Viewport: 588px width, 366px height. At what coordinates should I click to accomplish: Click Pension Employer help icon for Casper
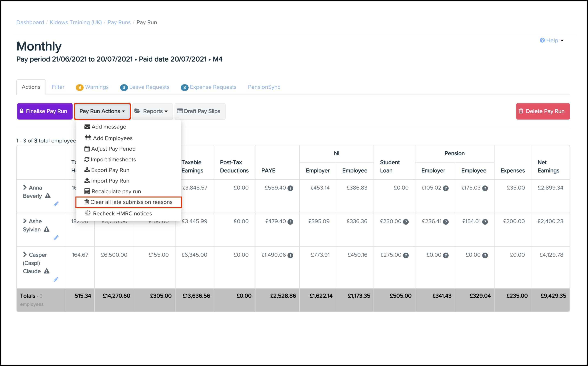coord(446,255)
